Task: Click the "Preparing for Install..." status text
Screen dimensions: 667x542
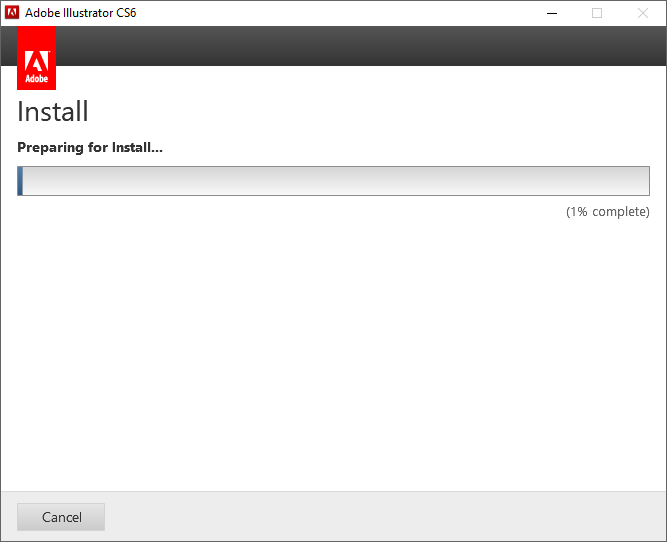Action: [90, 147]
